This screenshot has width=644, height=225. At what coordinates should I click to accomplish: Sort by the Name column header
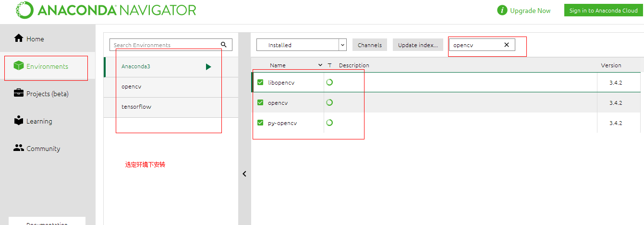point(278,65)
